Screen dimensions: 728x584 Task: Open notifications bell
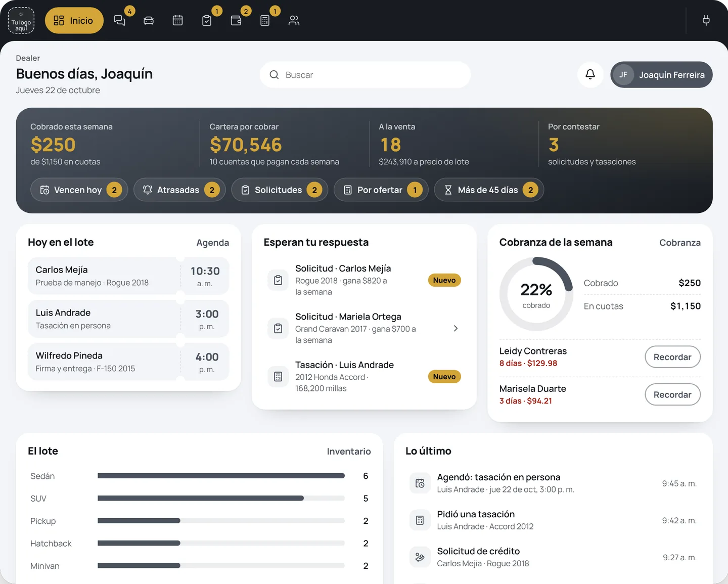[x=590, y=75]
